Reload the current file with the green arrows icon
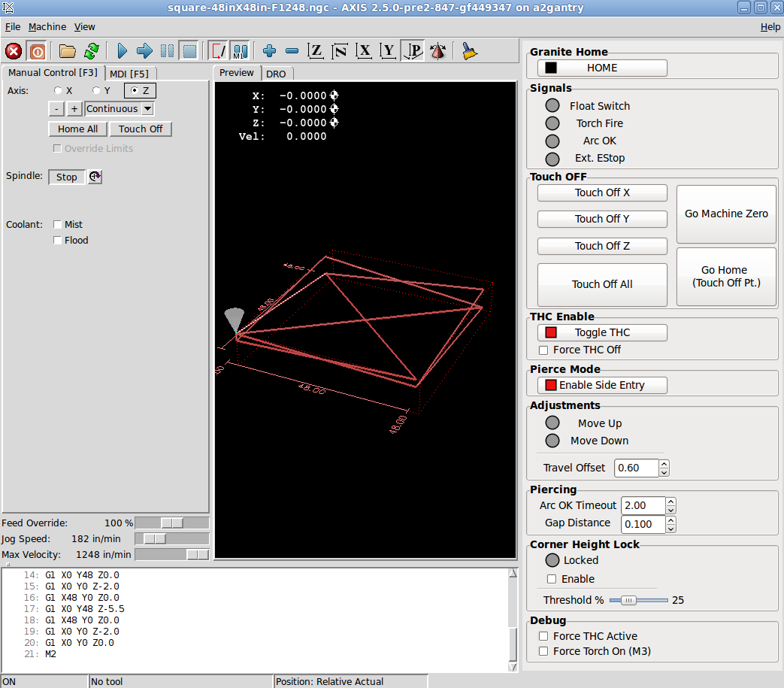 [92, 51]
